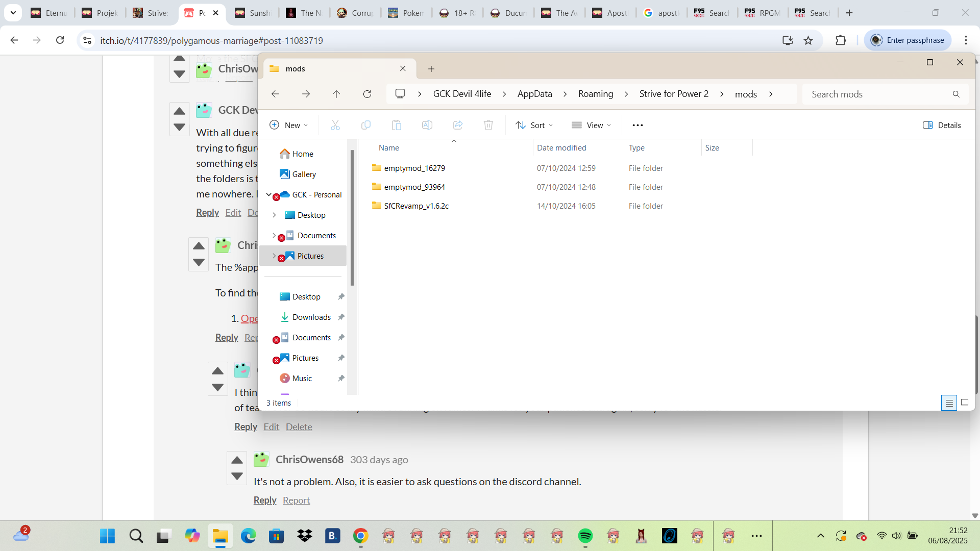Image resolution: width=980 pixels, height=551 pixels.
Task: Expand the Desktop tree node under GCK - Personal
Action: (274, 215)
